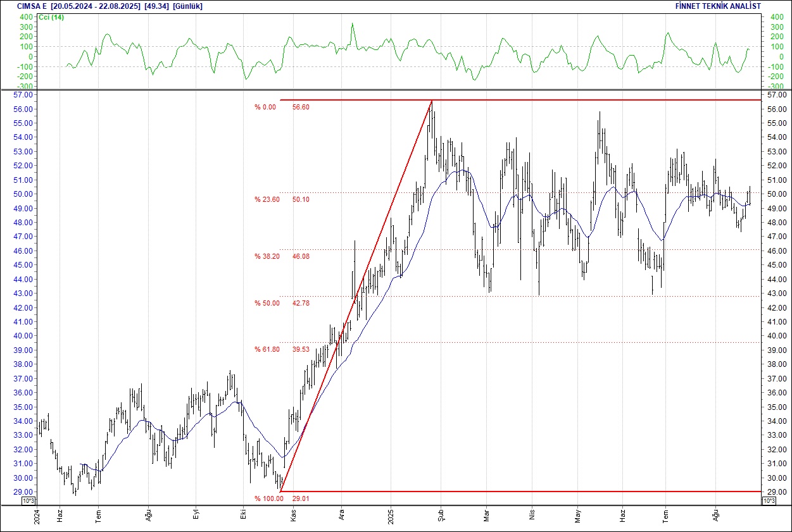Image resolution: width=792 pixels, height=532 pixels.
Task: Click the Mar month label
Action: click(x=486, y=516)
